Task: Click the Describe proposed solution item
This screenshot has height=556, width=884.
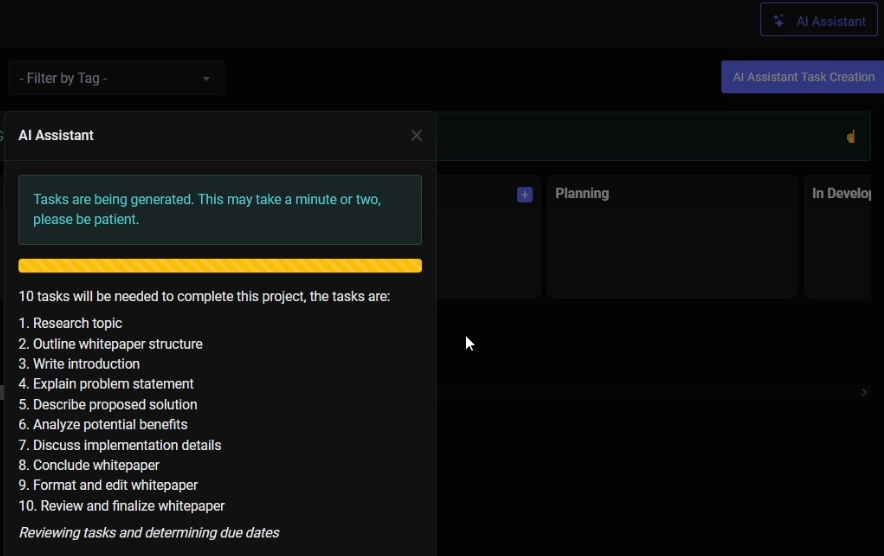Action: [x=108, y=404]
